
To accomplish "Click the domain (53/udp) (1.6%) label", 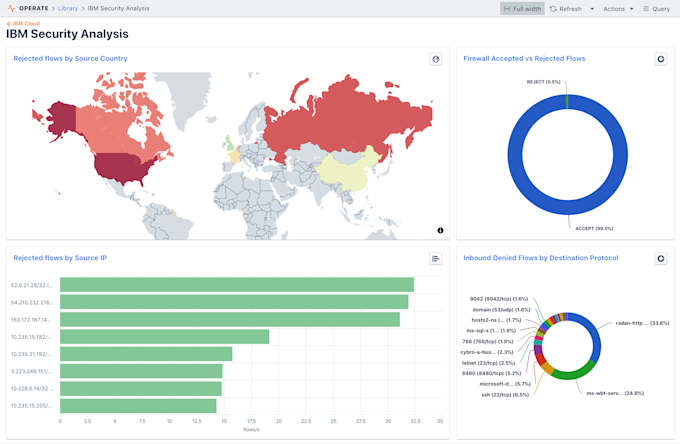I will pyautogui.click(x=501, y=310).
